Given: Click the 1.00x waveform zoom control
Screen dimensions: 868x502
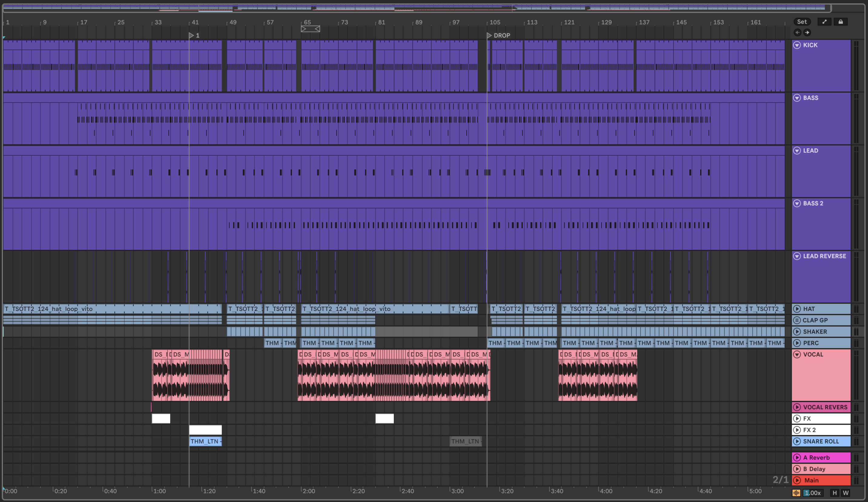Looking at the screenshot, I should (813, 493).
